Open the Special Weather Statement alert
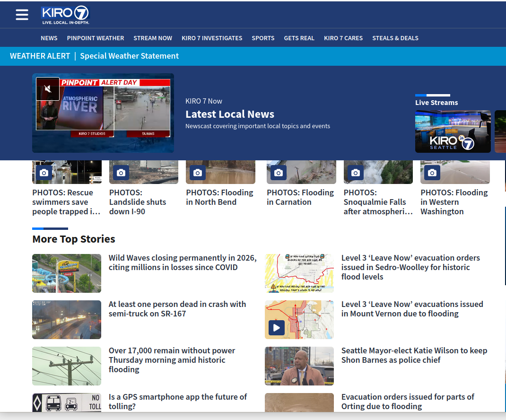This screenshot has width=506, height=420. point(129,56)
